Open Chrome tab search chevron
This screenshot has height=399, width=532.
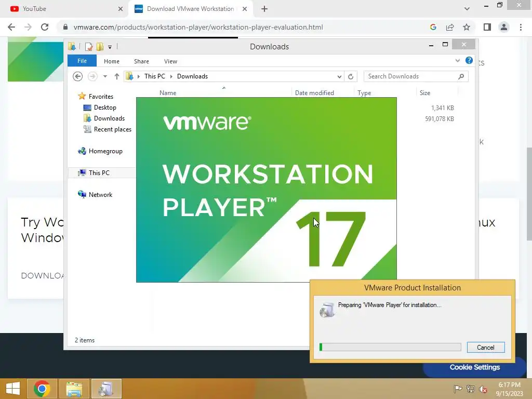pyautogui.click(x=467, y=9)
